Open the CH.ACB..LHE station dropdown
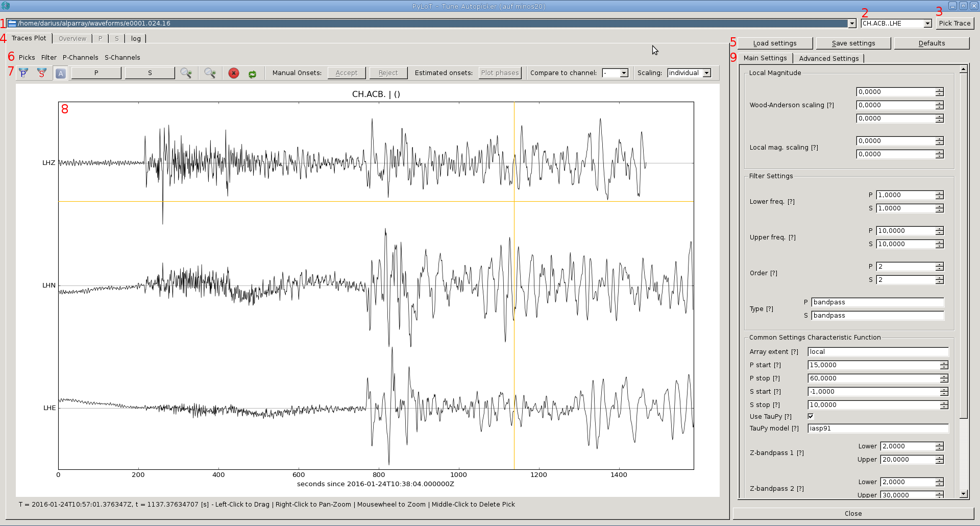Image resolution: width=980 pixels, height=526 pixels. [x=927, y=23]
